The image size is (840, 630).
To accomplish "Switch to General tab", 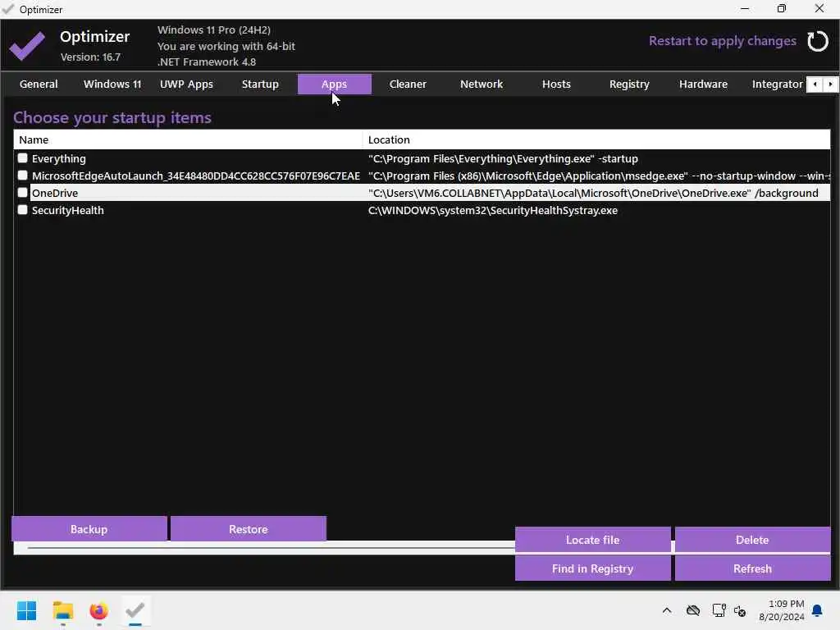I will [39, 84].
